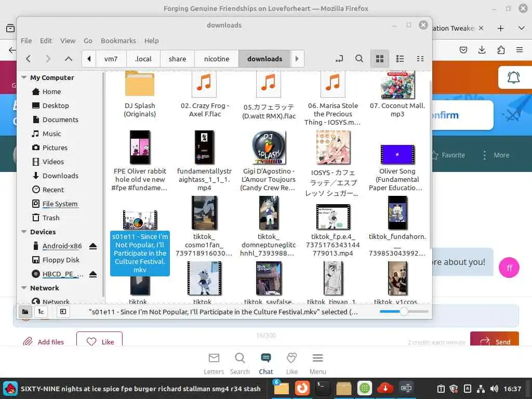Hide the sidebar using the status bar button
The image size is (532, 399).
63,312
